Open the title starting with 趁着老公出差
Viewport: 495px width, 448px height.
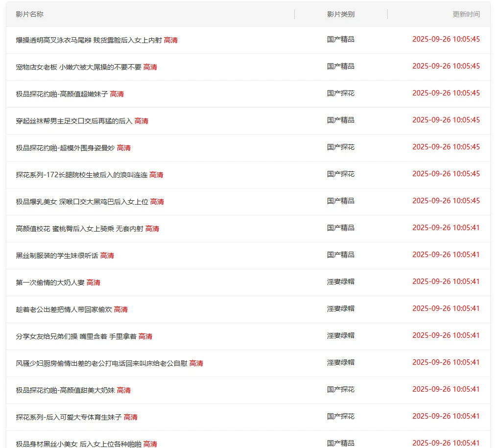click(64, 309)
